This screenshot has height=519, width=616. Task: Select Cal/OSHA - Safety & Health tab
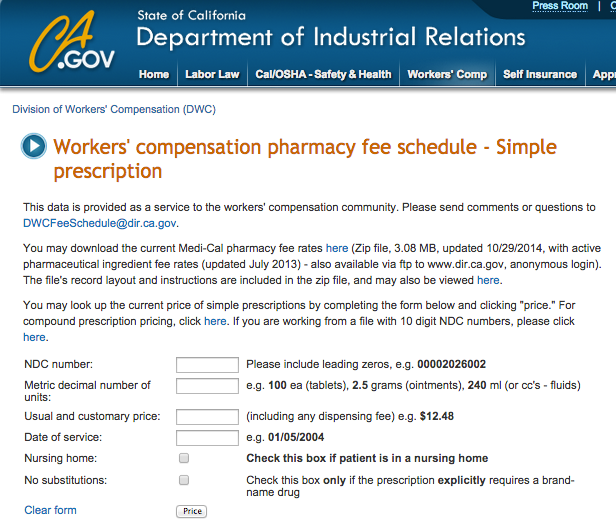[x=323, y=74]
